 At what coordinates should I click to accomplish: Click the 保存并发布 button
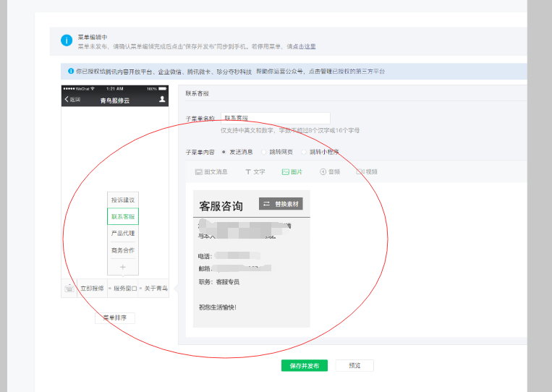pos(305,366)
